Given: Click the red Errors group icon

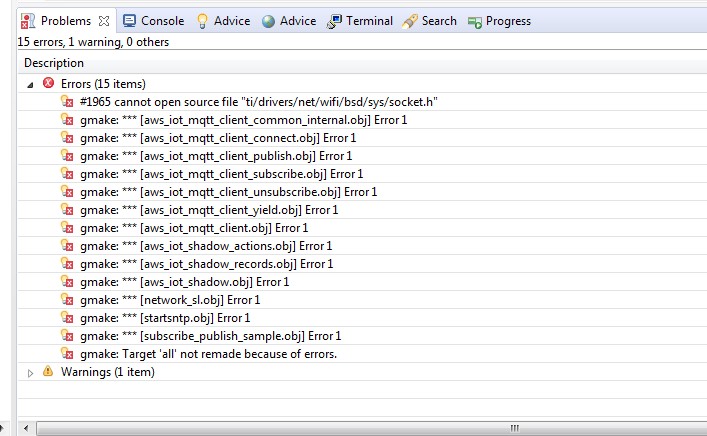Looking at the screenshot, I should pos(48,84).
